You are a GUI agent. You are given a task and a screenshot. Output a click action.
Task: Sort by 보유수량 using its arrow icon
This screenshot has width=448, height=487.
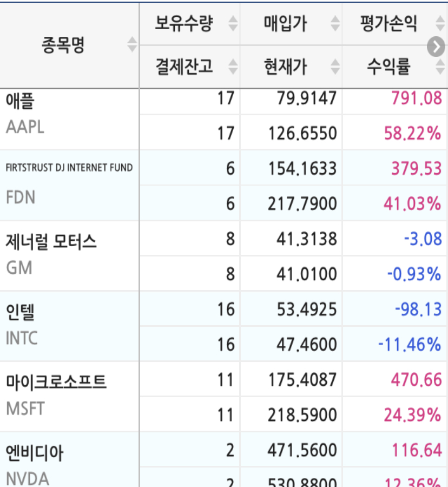pos(233,23)
